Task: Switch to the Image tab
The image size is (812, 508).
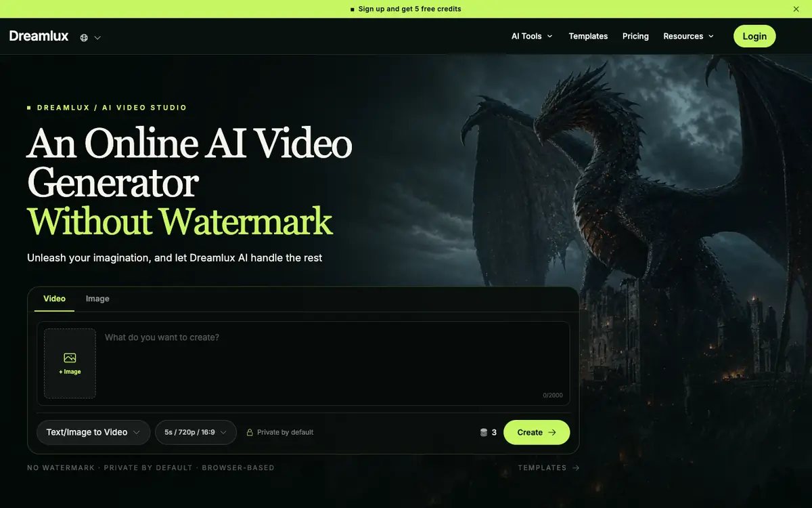Action: [x=97, y=299]
